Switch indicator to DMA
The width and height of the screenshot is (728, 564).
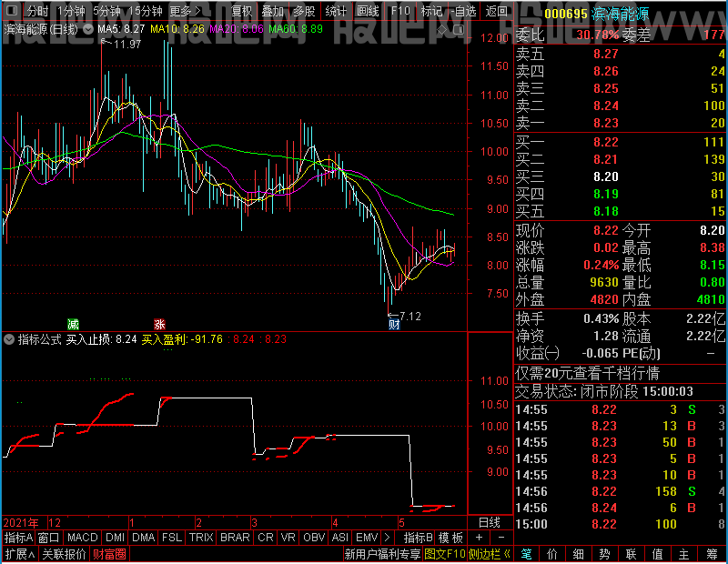pos(143,538)
